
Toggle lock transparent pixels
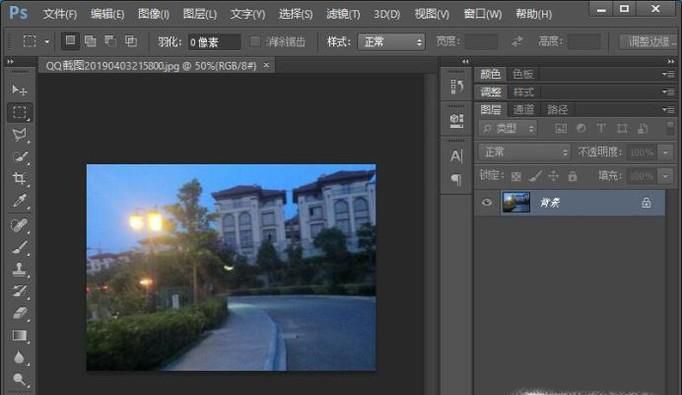[x=516, y=176]
